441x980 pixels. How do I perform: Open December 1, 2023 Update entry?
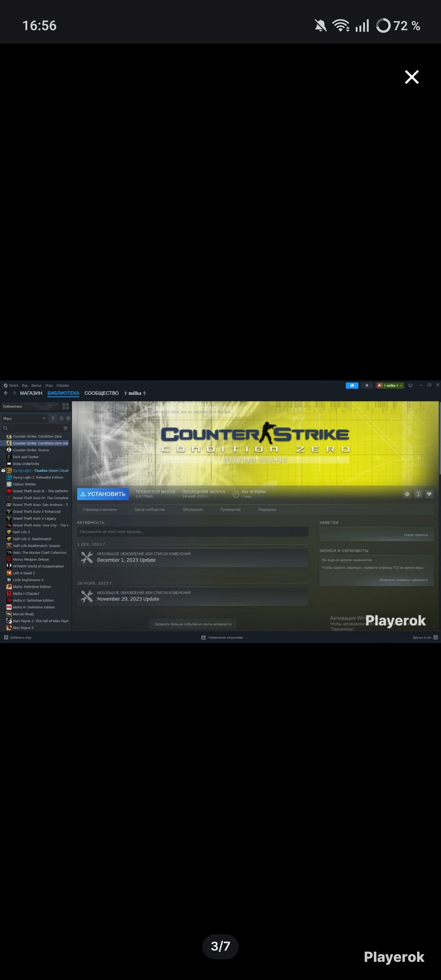point(193,557)
